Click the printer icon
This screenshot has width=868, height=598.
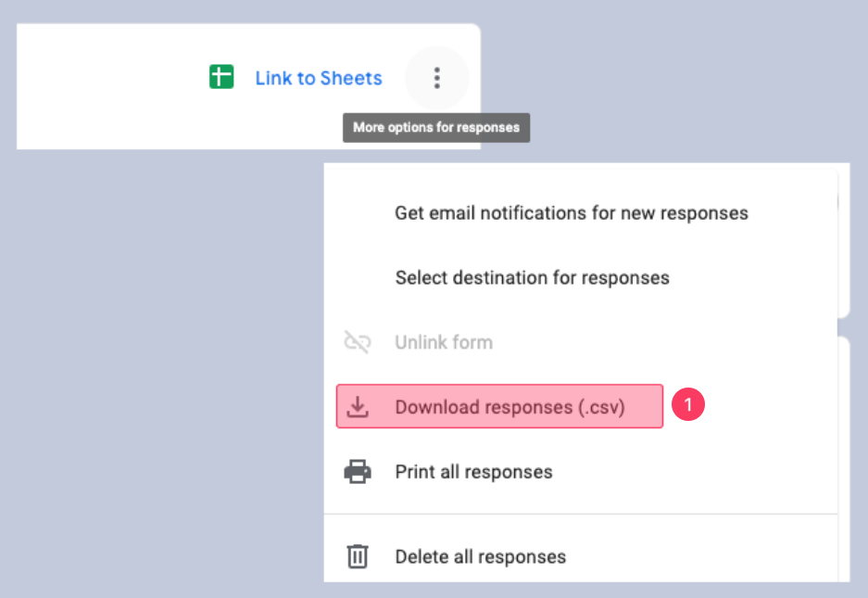(358, 472)
